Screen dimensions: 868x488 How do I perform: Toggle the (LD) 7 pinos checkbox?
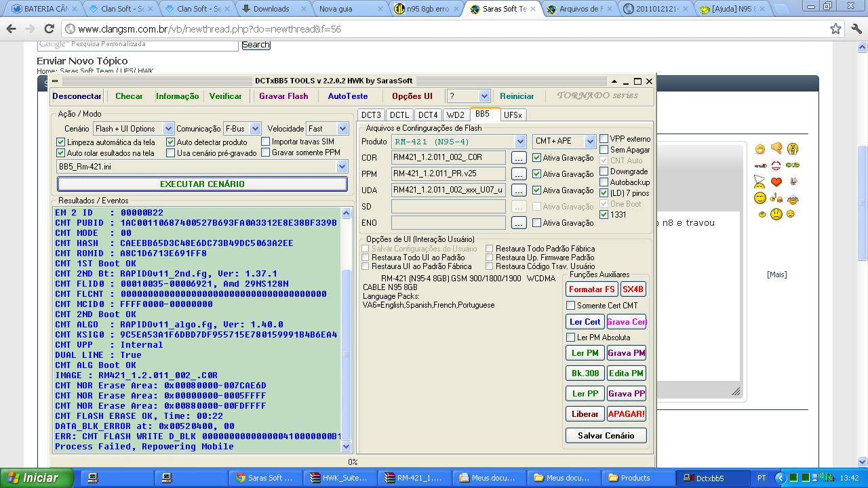tap(604, 193)
